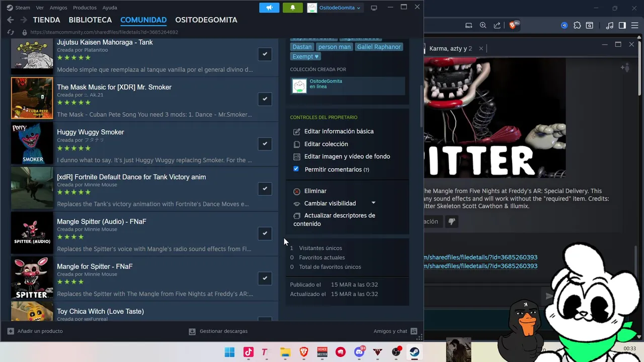This screenshot has width=644, height=362.
Task: Click the Steam page vertical scrollbar
Action: 422,107
